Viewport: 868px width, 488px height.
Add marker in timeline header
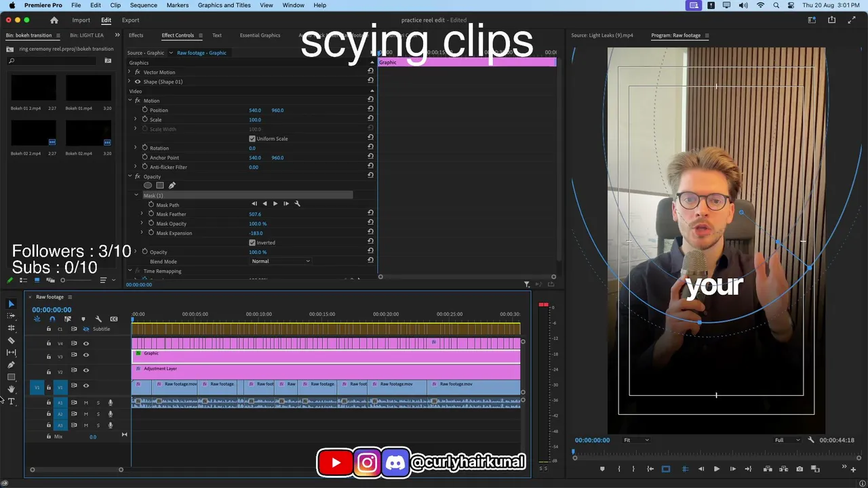coord(83,319)
